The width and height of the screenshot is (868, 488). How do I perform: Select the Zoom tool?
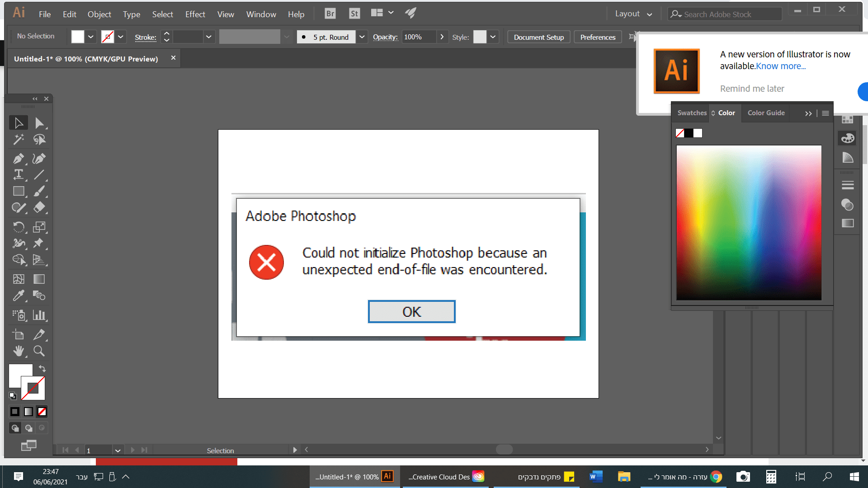[x=39, y=351]
